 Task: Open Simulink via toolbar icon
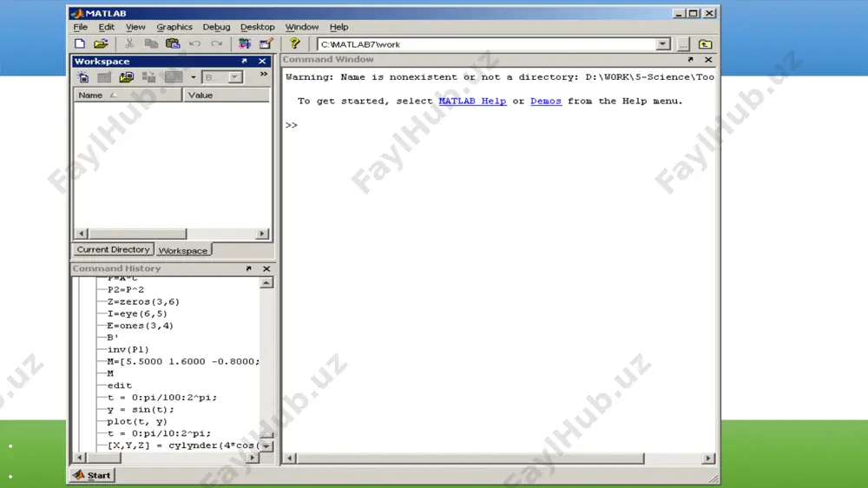244,43
